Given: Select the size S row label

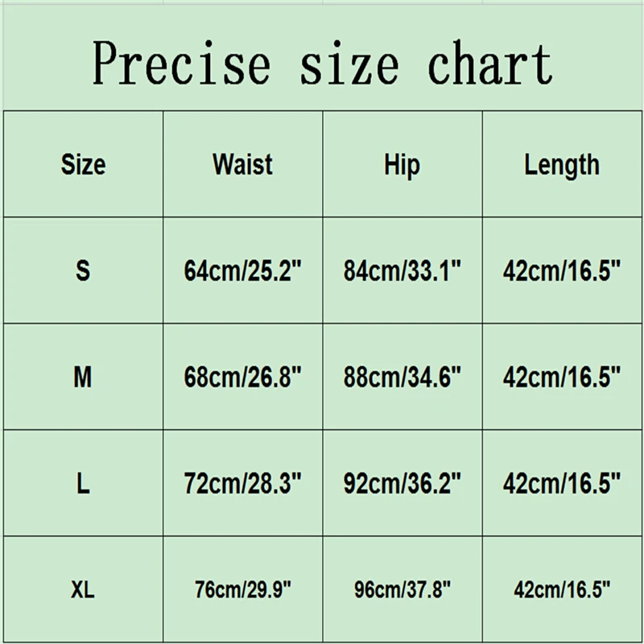Looking at the screenshot, I should (x=83, y=270).
